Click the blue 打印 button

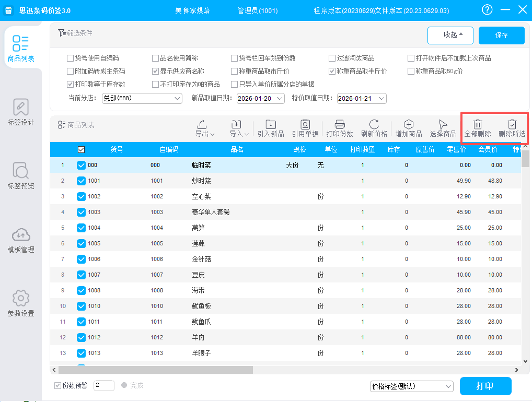485,386
